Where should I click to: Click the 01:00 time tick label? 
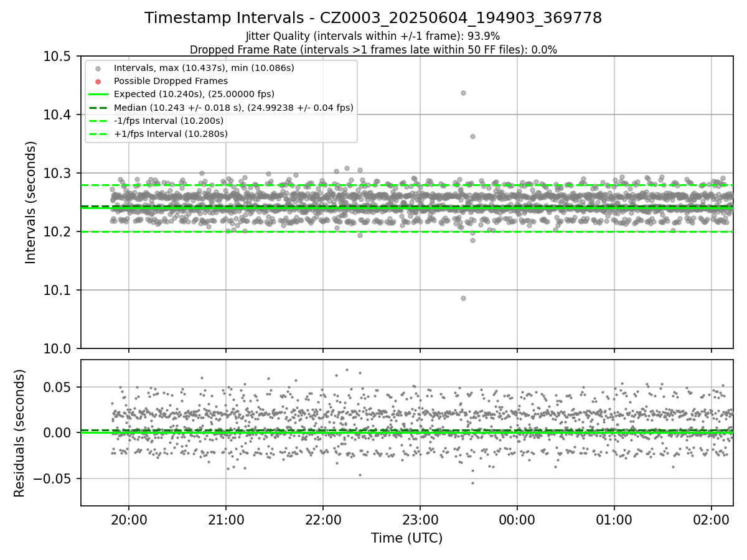[614, 519]
